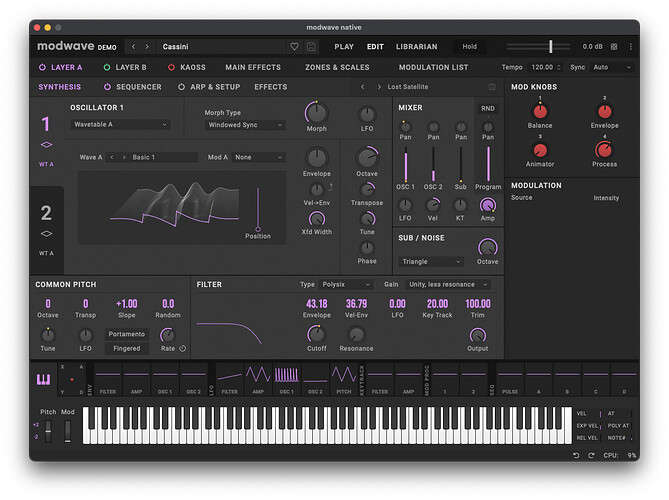
Task: Open the Morph Type Windowed Sync dropdown
Action: point(245,125)
